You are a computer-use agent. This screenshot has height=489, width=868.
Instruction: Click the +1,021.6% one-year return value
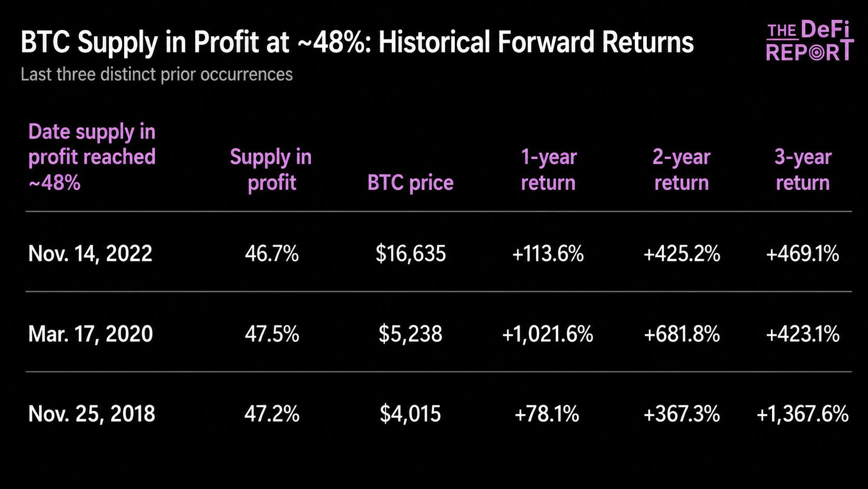[x=547, y=334]
